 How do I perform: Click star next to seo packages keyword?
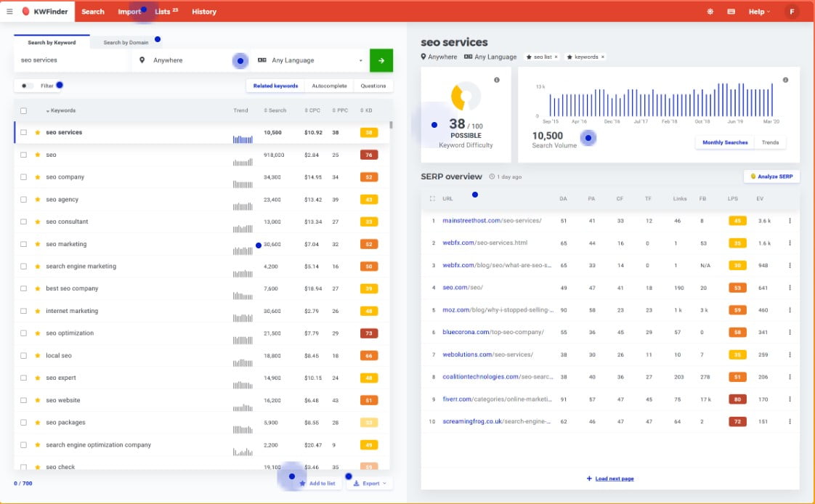38,423
